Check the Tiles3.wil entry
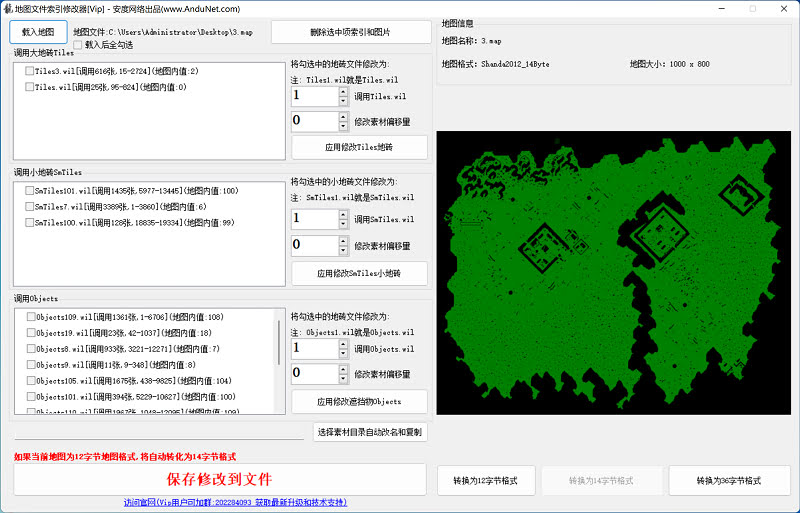 [30, 71]
